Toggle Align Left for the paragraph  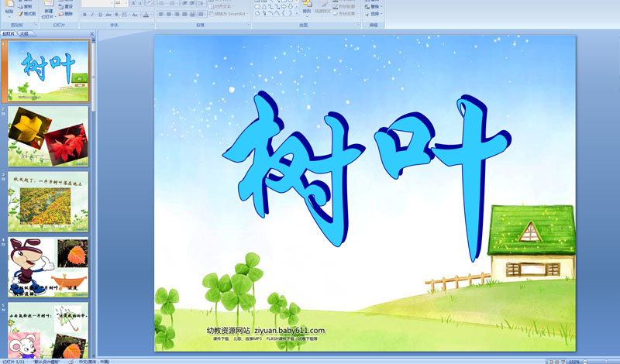click(161, 14)
